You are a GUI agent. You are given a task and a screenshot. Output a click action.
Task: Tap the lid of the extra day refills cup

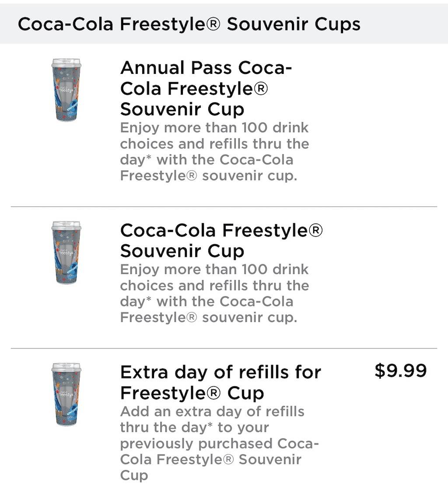pyautogui.click(x=66, y=367)
